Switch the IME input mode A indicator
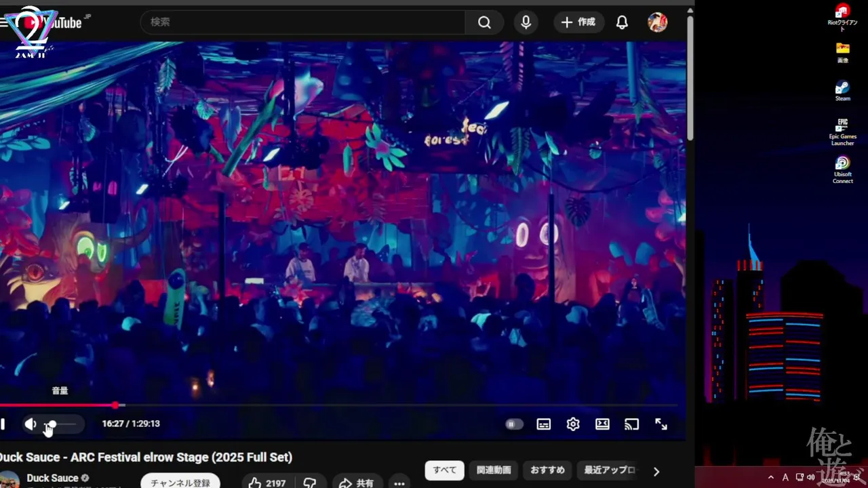The height and width of the screenshot is (488, 868). click(785, 478)
